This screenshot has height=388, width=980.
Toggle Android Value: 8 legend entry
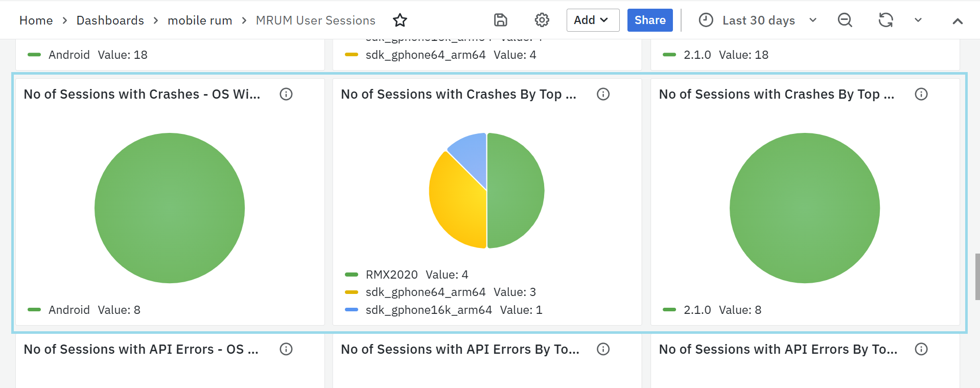(x=69, y=310)
